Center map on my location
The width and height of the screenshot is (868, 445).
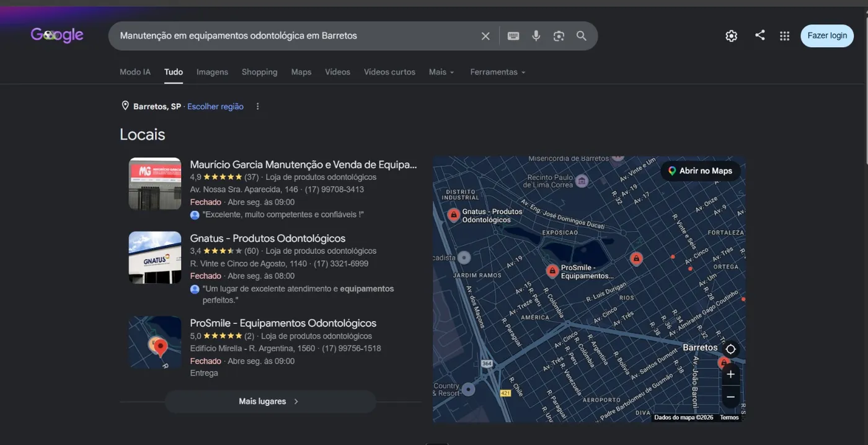(x=731, y=349)
